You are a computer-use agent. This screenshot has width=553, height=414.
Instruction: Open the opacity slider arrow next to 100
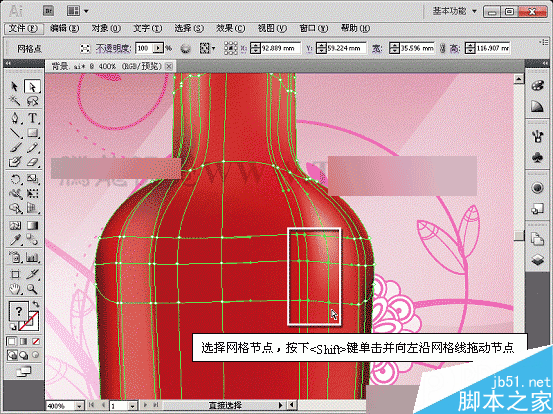[x=159, y=48]
